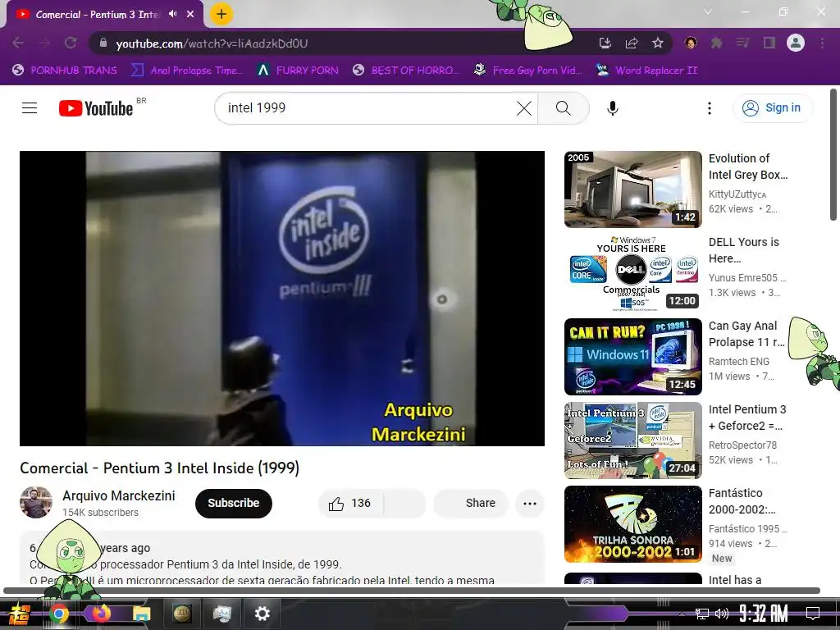Screen dimensions: 840x630
Task: Open Evolution of Intel Grey Box thumbnail
Action: (633, 189)
